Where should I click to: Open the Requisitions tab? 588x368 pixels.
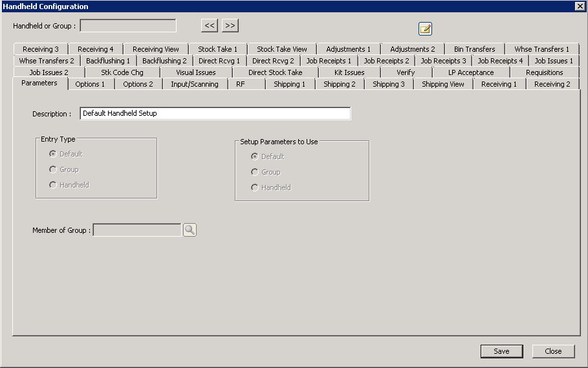pos(544,72)
